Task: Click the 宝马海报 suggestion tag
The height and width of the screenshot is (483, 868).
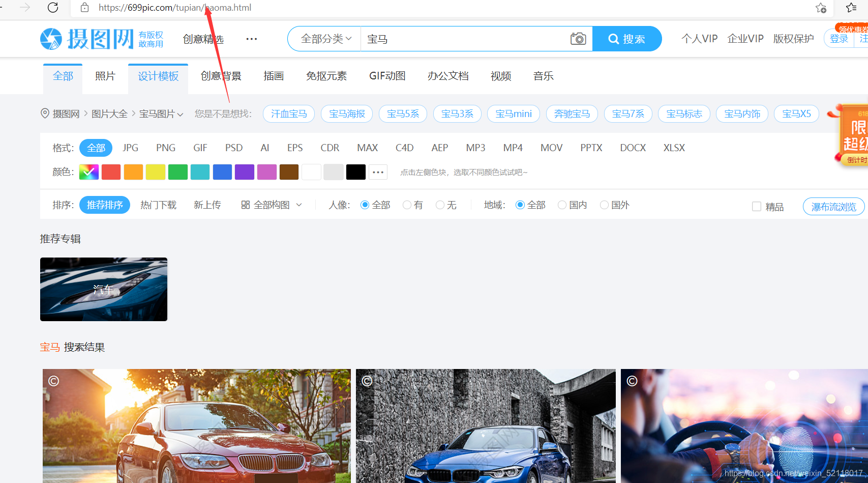Action: (x=347, y=114)
